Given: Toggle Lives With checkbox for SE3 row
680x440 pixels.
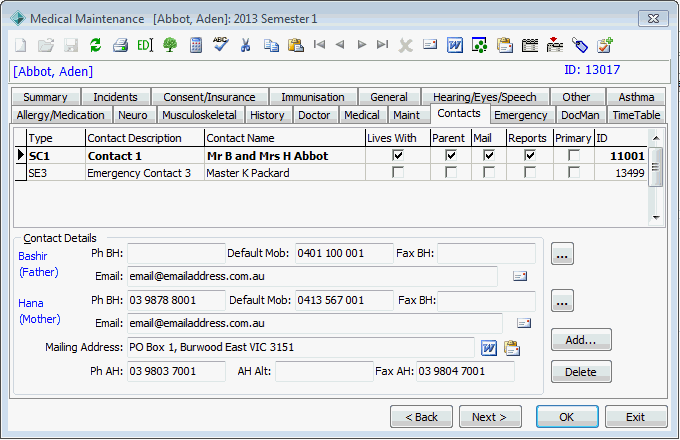Looking at the screenshot, I should (398, 173).
